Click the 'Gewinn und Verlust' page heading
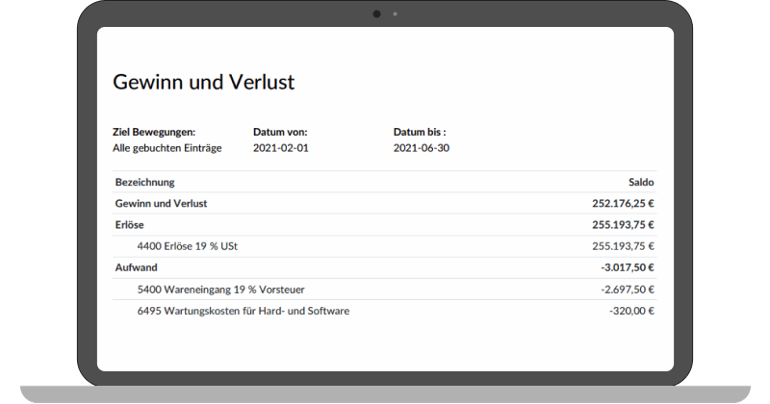Viewport: 770px width, 404px height. tap(203, 82)
